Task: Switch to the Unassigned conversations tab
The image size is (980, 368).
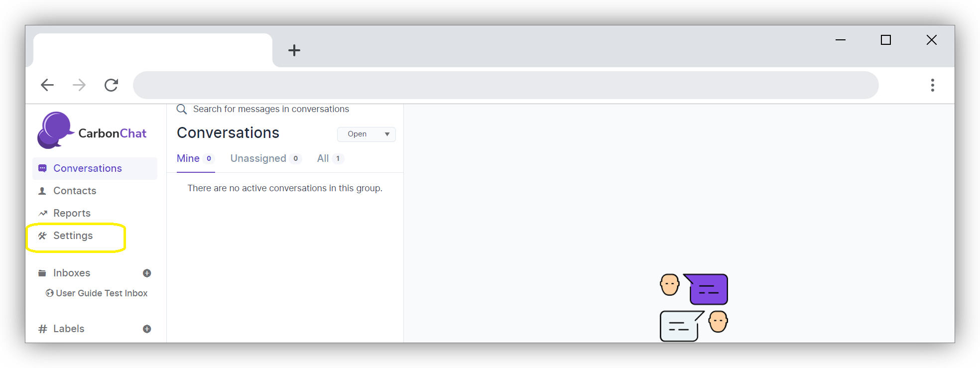Action: 258,158
